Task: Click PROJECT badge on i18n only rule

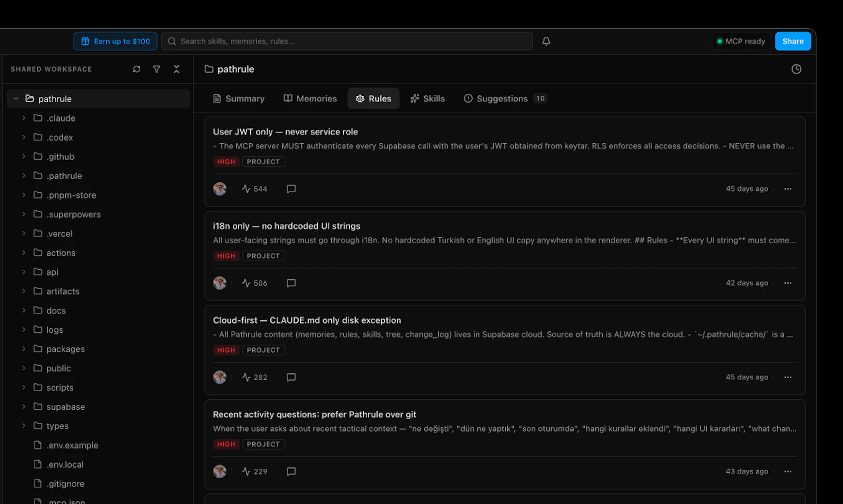Action: [263, 256]
